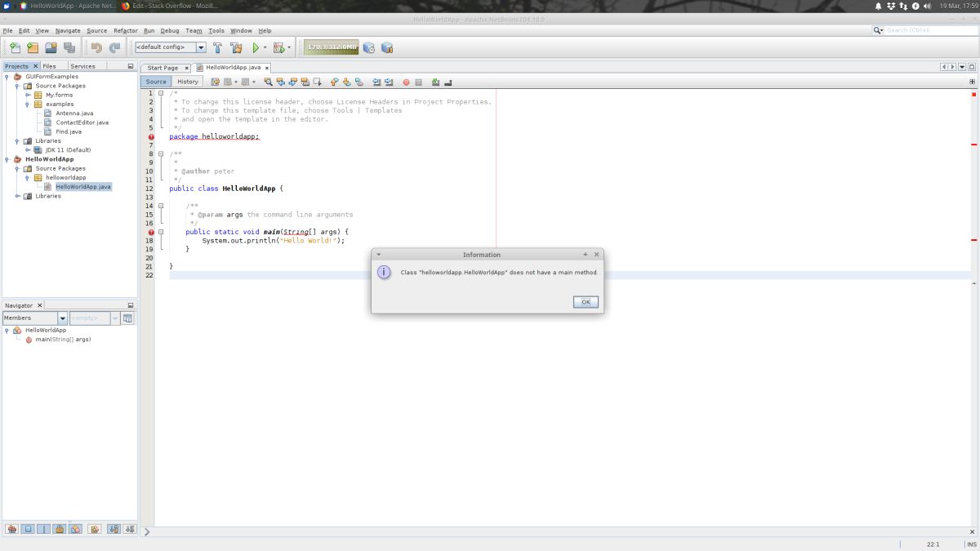
Task: Click the Clean and Build Project icon
Action: (236, 48)
